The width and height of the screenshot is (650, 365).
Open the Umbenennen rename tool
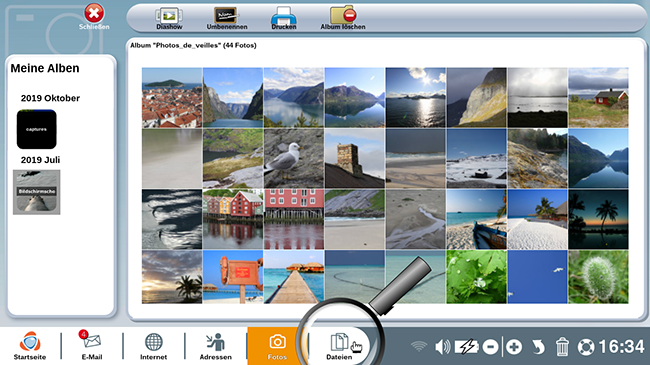pos(227,18)
